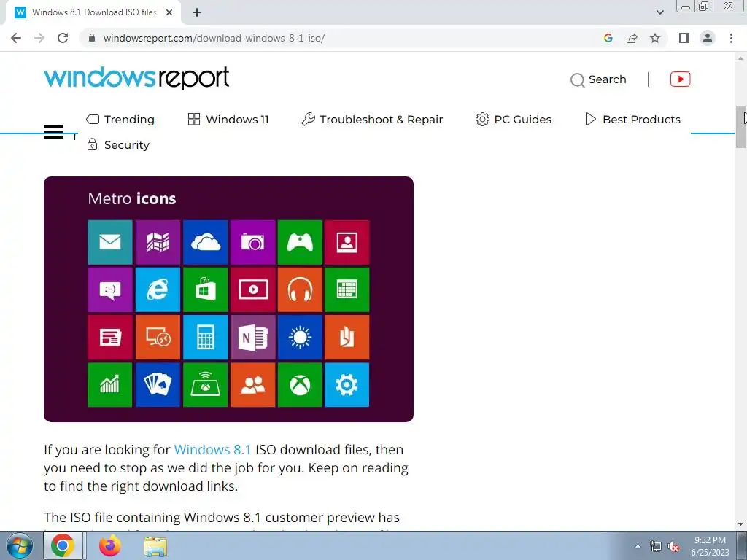Click the Remote Desktop metro icon
The height and width of the screenshot is (560, 747).
158,337
